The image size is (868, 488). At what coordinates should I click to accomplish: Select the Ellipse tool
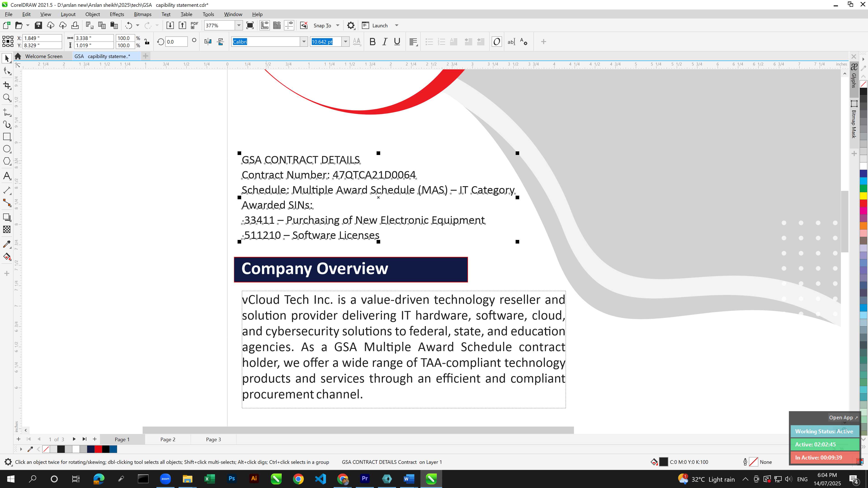pos(7,149)
